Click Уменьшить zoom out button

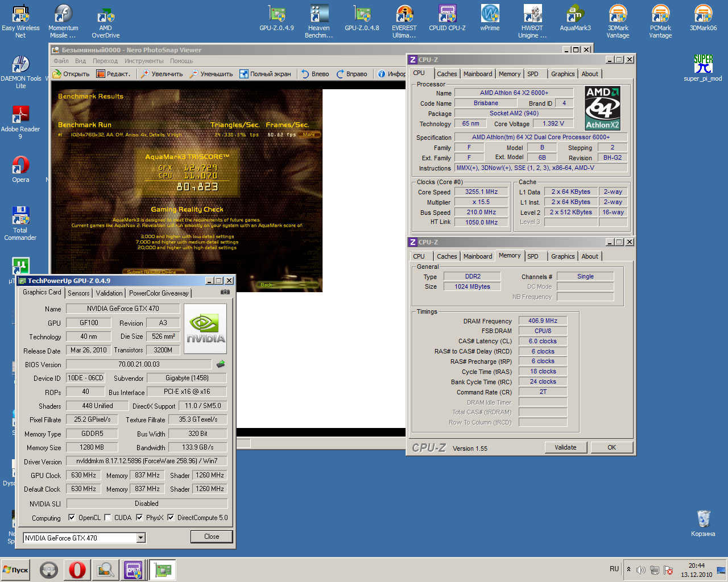(x=211, y=74)
